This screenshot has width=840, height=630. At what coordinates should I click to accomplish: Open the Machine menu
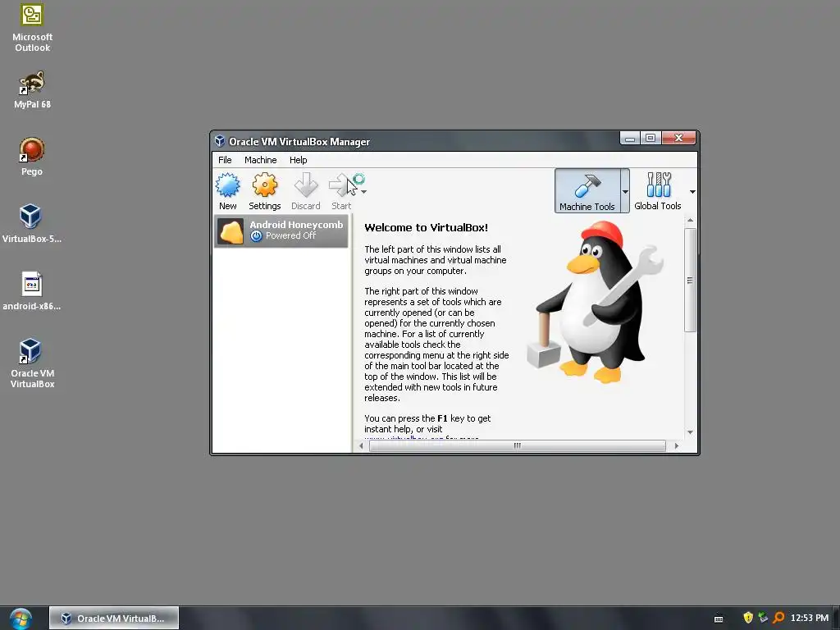(260, 160)
